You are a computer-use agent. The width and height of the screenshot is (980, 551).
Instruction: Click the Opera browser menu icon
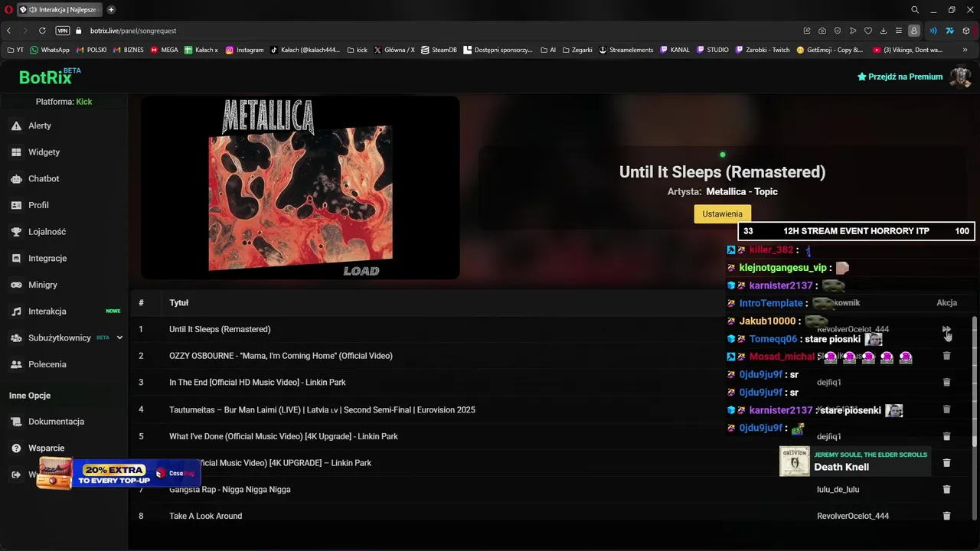click(x=8, y=10)
